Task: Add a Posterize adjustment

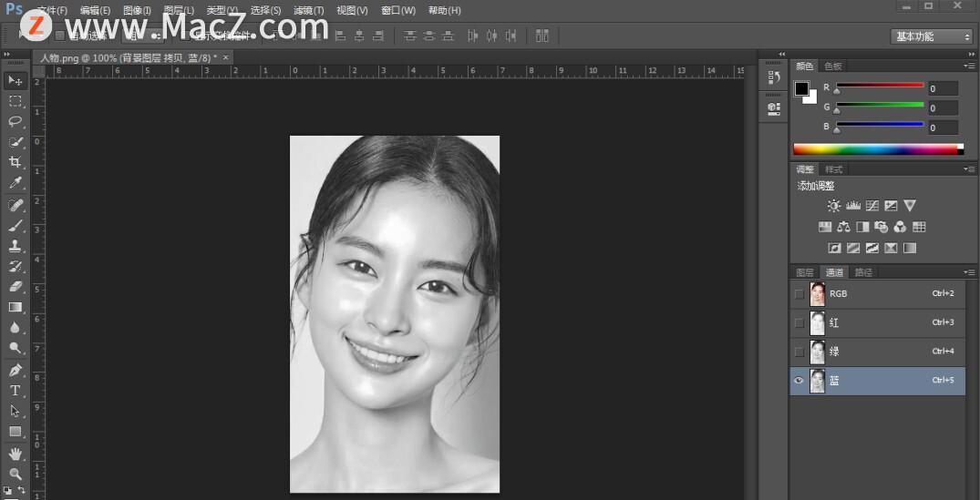Action: click(x=853, y=248)
